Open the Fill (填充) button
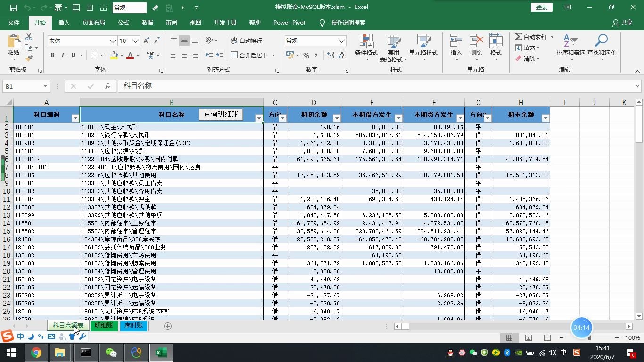 (527, 48)
